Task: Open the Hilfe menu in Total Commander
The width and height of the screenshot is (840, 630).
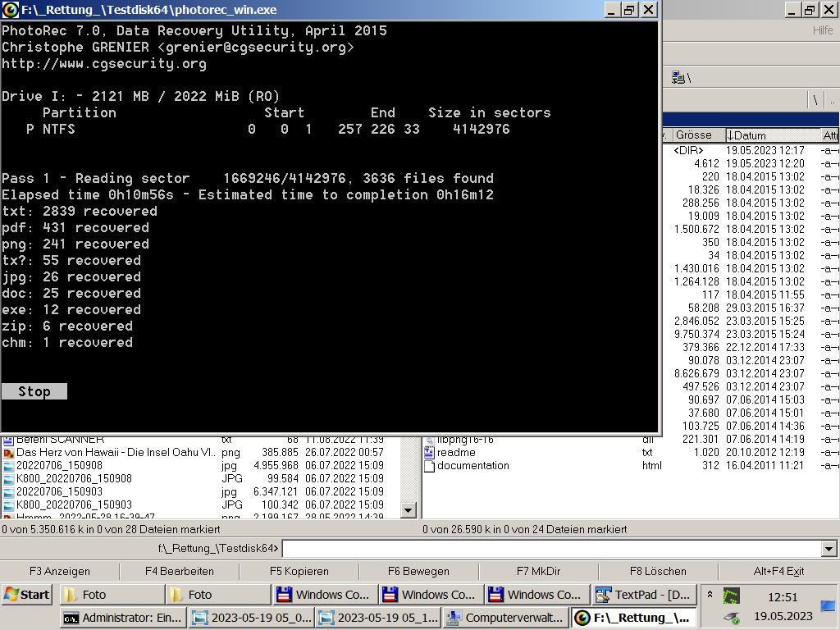Action: coord(822,30)
